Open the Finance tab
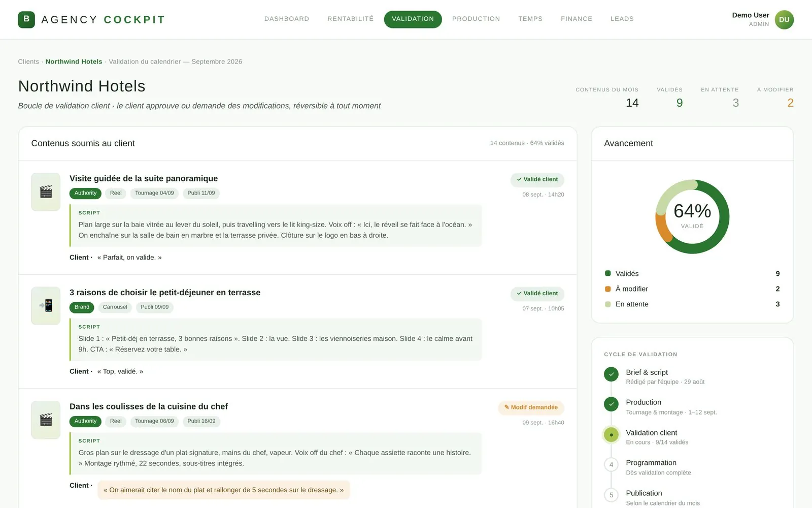812x508 pixels. click(577, 19)
